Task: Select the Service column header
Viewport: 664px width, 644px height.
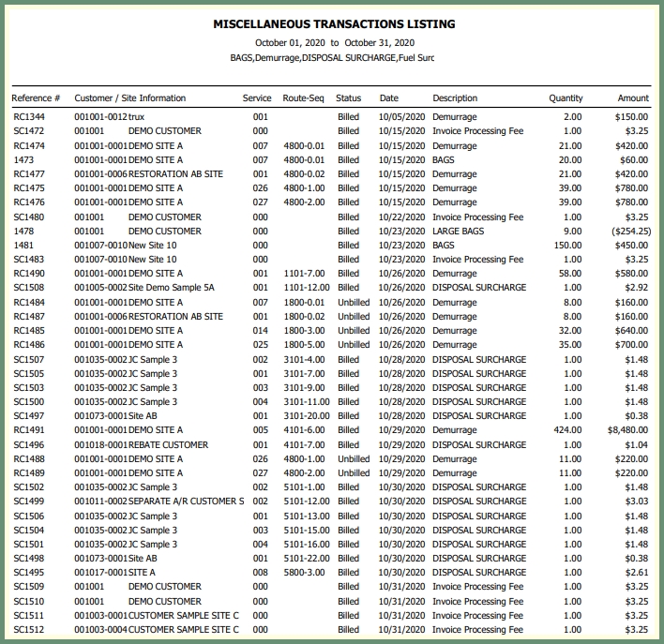Action: point(257,98)
